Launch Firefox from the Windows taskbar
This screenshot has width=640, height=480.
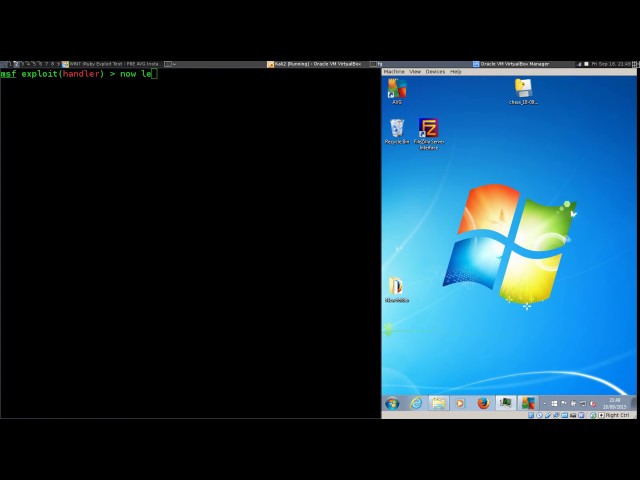(483, 404)
